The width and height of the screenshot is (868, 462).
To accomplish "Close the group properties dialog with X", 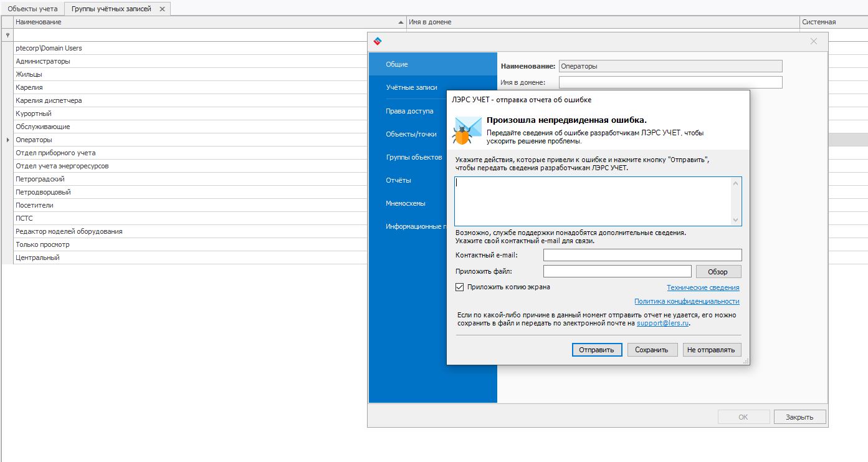I will click(x=814, y=41).
